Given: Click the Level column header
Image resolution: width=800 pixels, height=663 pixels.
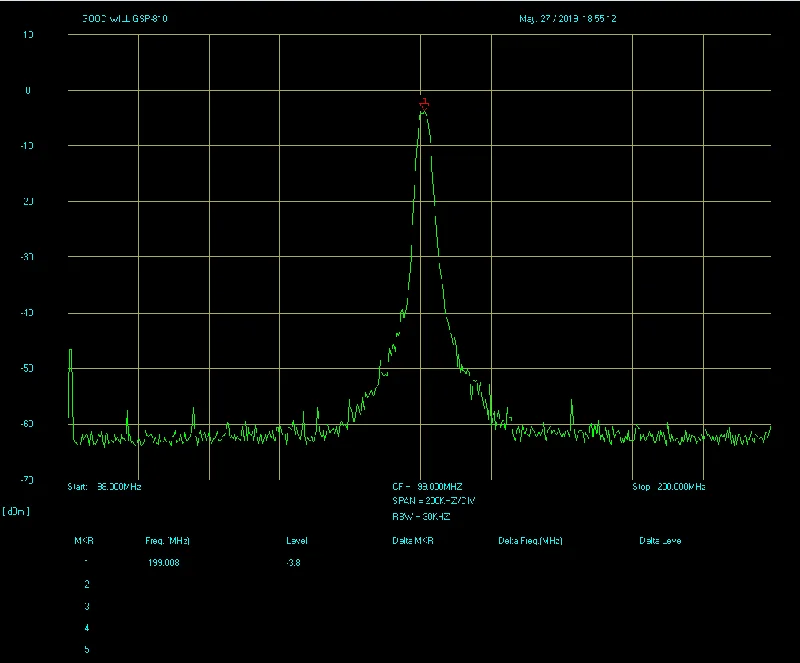Looking at the screenshot, I should 296,541.
